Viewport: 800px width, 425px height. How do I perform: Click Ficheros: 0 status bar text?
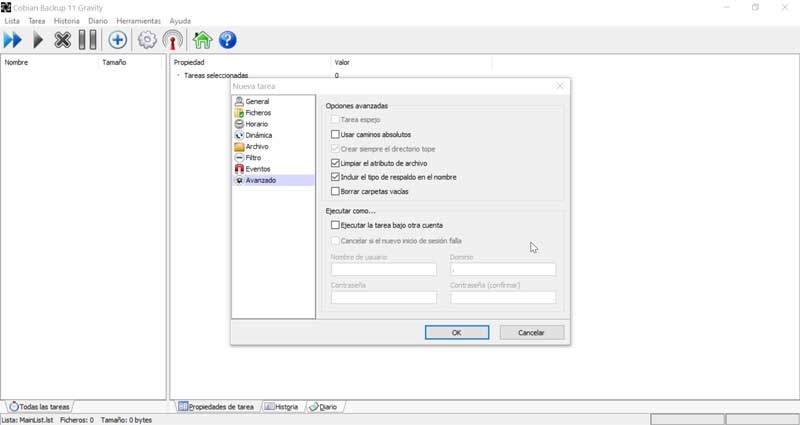pos(77,420)
